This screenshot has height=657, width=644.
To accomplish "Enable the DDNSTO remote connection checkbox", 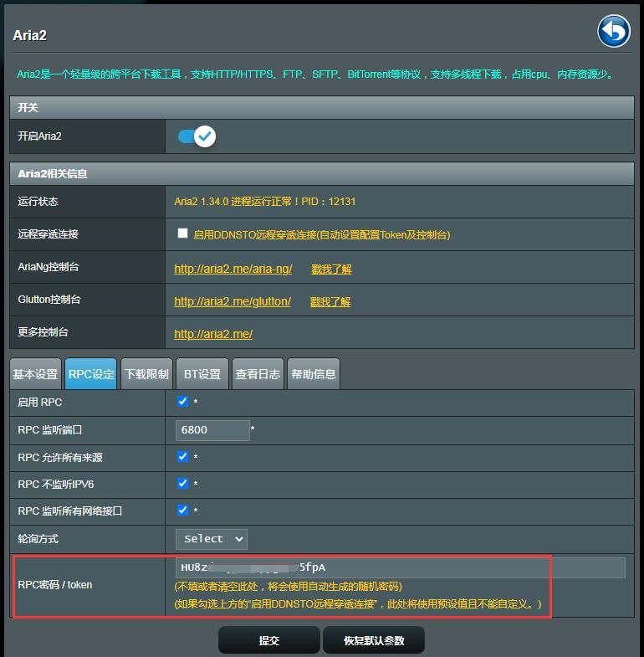I will tap(182, 234).
